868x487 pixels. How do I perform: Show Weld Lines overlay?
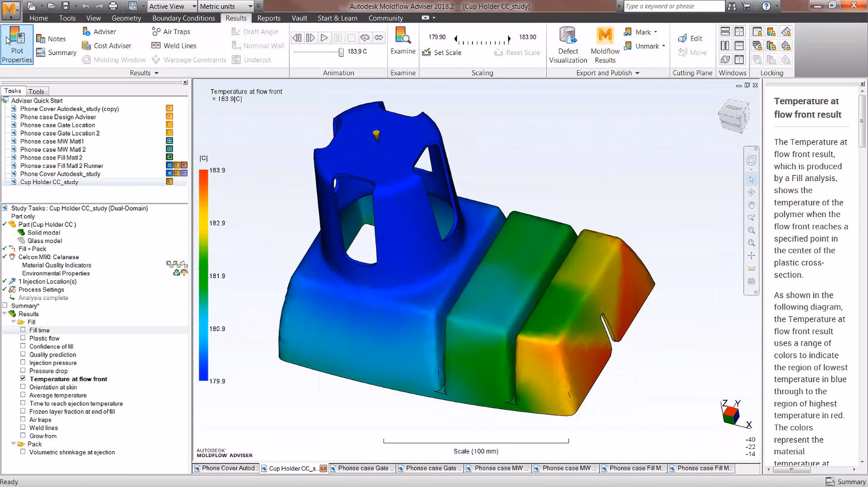tap(174, 46)
